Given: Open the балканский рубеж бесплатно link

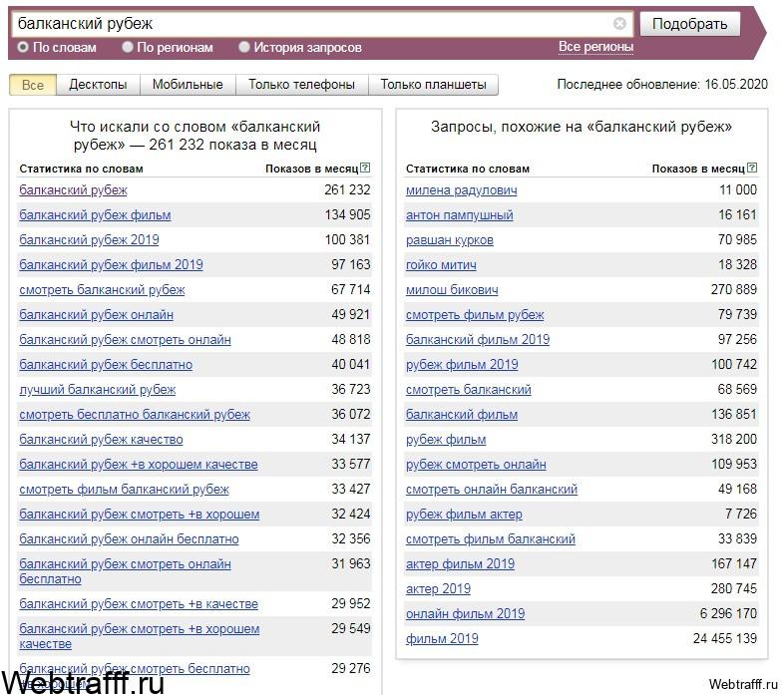Looking at the screenshot, I should 106,365.
